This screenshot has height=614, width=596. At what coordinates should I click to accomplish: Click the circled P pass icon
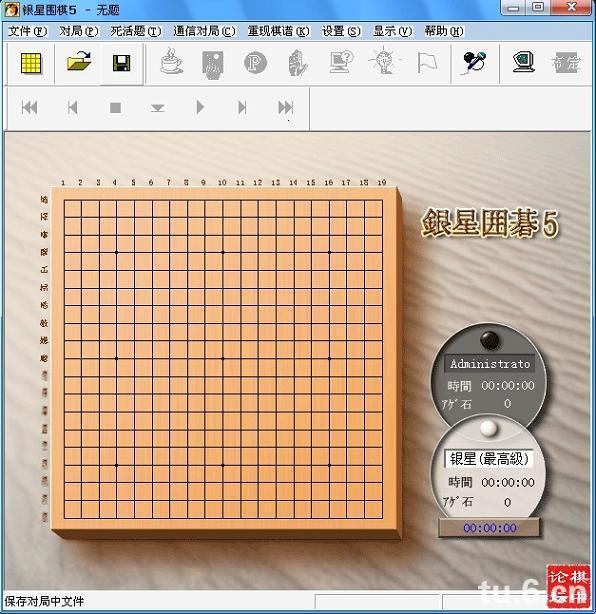255,63
